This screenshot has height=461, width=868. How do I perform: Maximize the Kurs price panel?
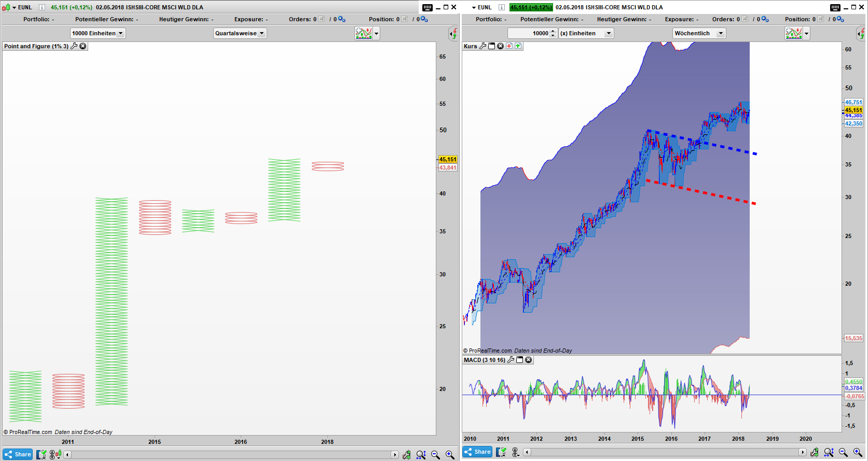[x=492, y=46]
